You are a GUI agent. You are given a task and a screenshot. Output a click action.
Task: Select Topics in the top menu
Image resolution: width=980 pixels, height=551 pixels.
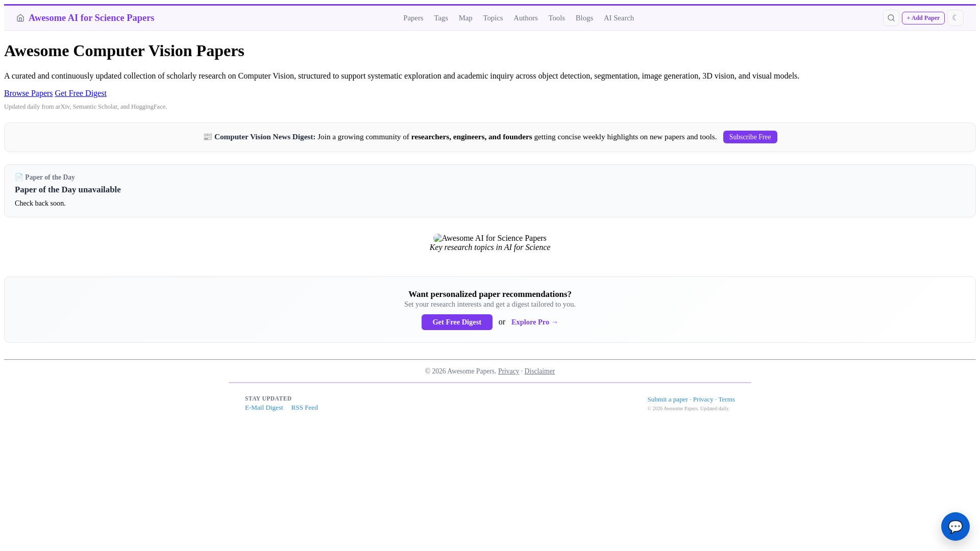pyautogui.click(x=493, y=18)
